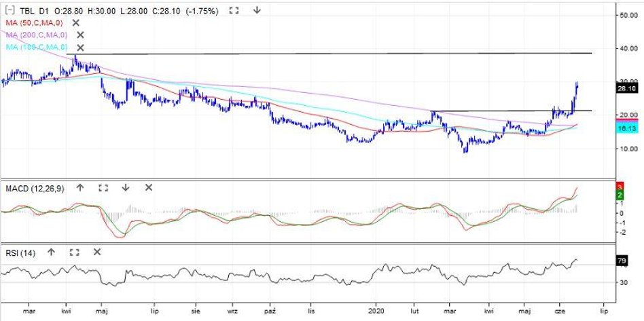Maximize the MACD indicator pane
The height and width of the screenshot is (321, 644).
pos(103,188)
